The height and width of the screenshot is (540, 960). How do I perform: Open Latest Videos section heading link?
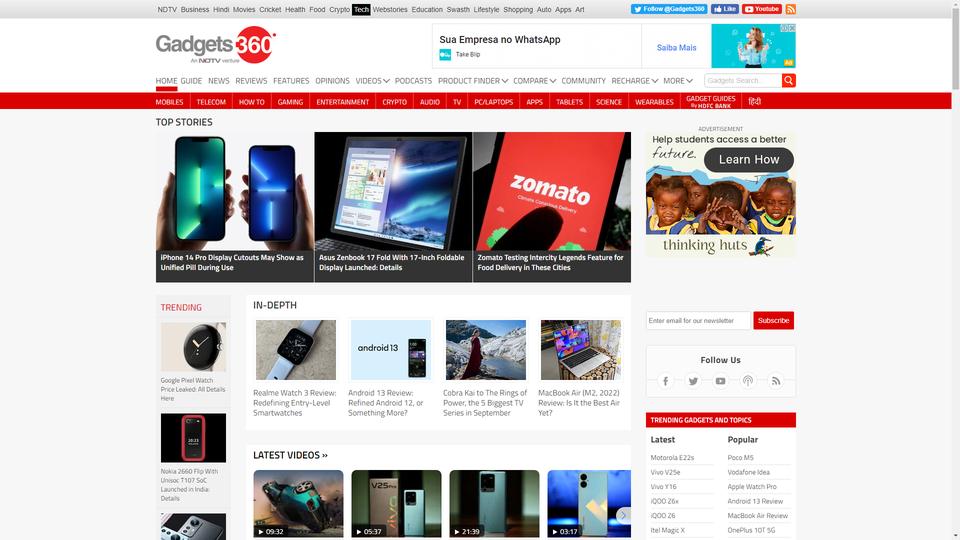point(290,455)
